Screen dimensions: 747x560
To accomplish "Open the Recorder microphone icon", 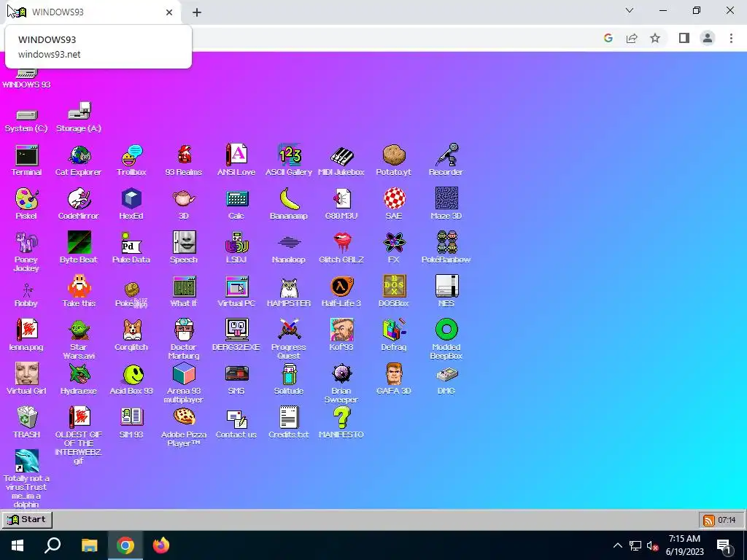I will pos(446,155).
